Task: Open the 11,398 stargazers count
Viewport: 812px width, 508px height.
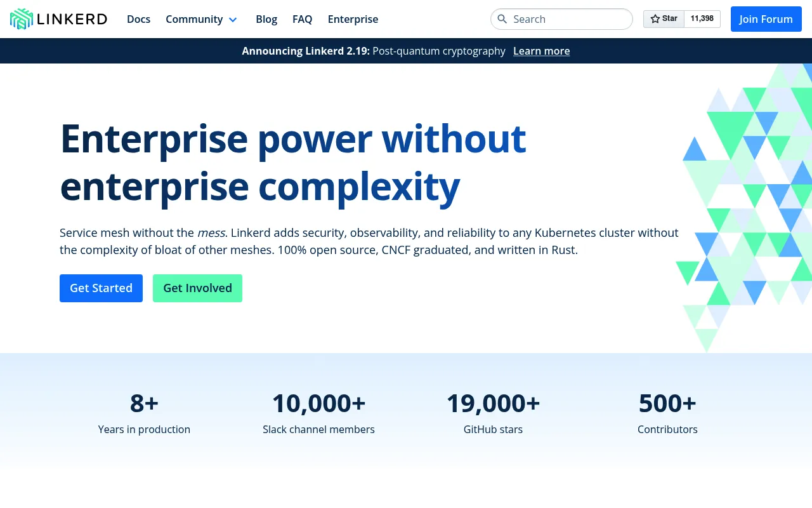Action: pyautogui.click(x=702, y=19)
